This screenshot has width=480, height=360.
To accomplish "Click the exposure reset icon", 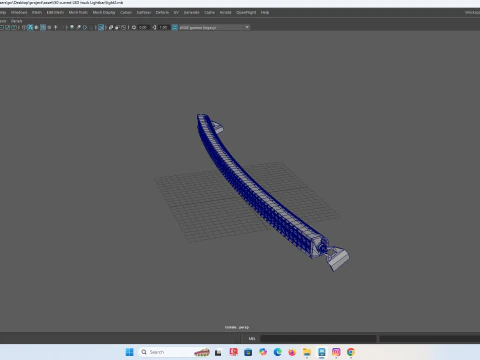I will [134, 27].
